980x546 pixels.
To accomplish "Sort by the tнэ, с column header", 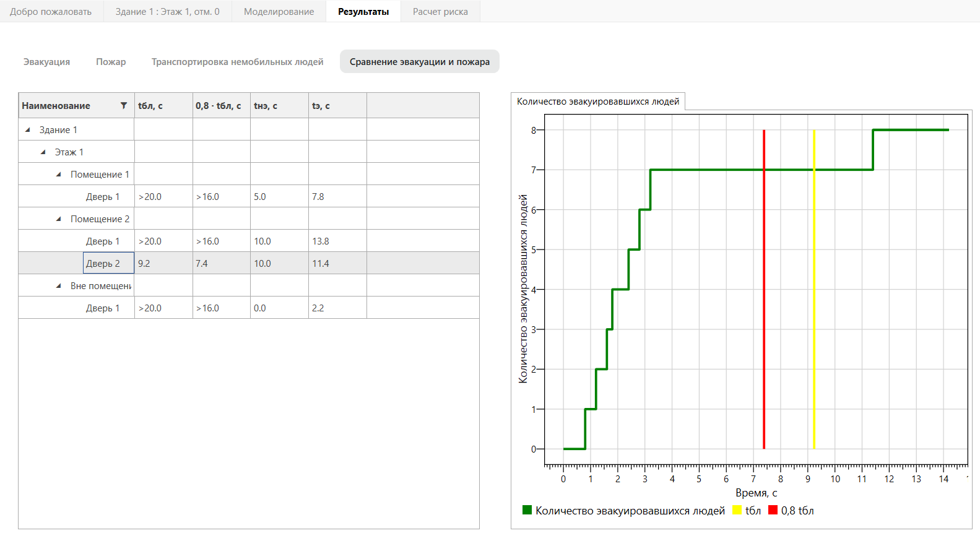I will 279,106.
